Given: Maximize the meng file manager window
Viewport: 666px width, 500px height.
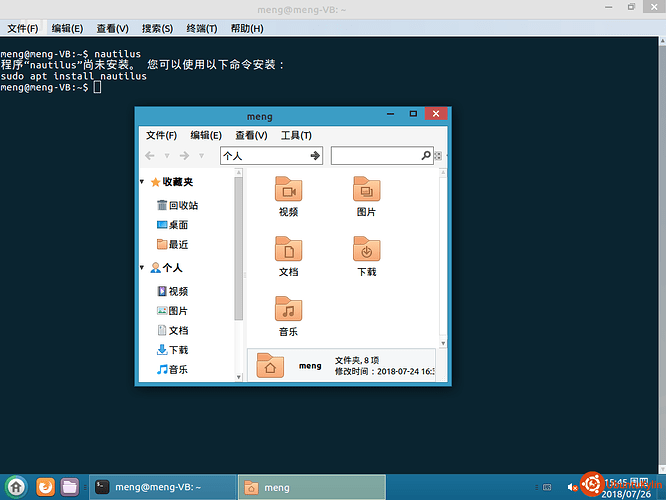Looking at the screenshot, I should (x=413, y=114).
